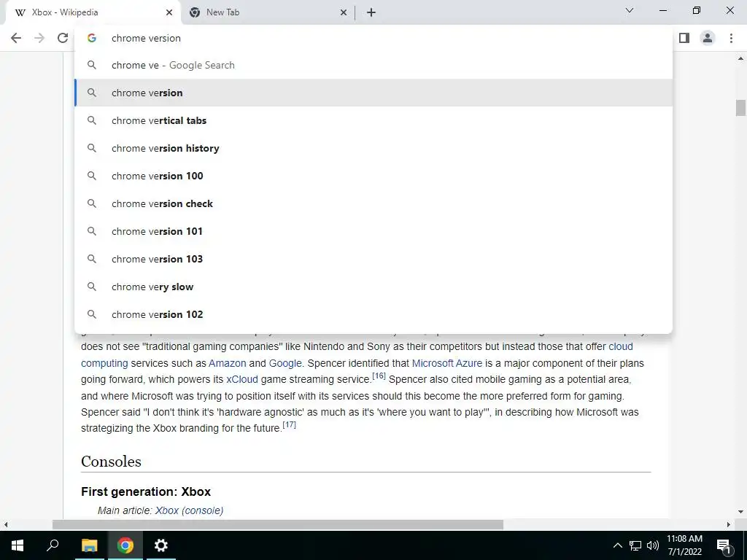Open a new tab with plus button
The width and height of the screenshot is (747, 560).
tap(371, 12)
